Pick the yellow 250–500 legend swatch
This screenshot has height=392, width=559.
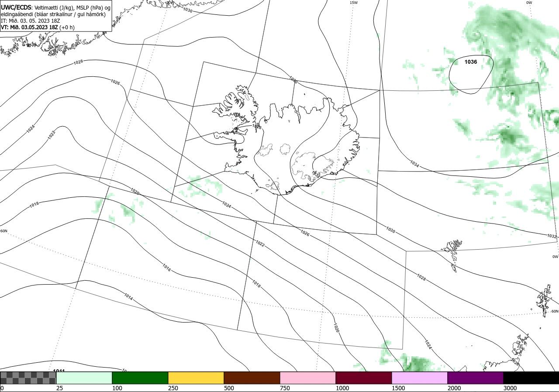pos(196,378)
